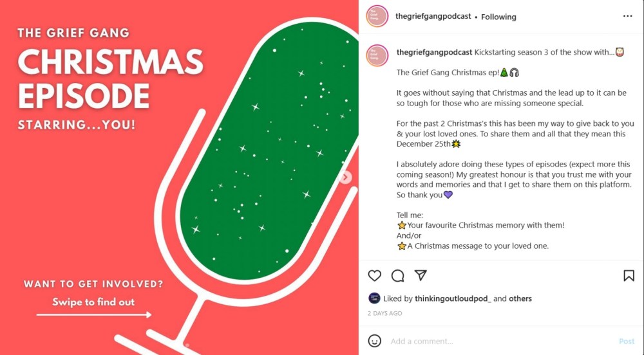
Task: Save post with bookmark icon
Action: tap(629, 275)
